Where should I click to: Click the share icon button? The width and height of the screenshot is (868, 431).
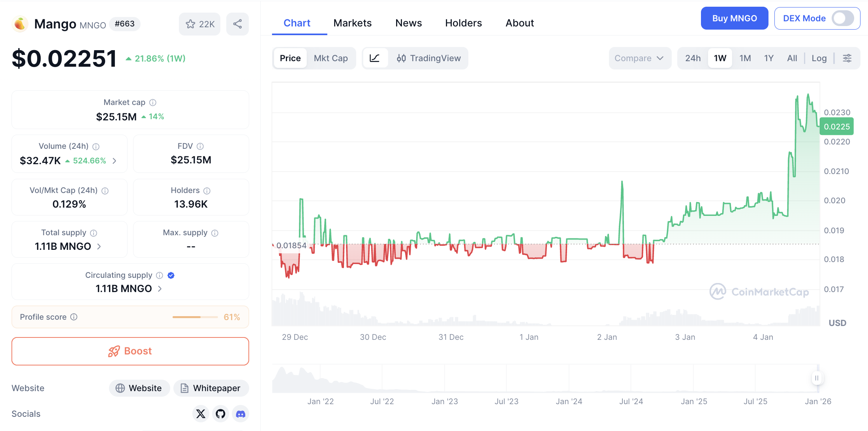237,24
